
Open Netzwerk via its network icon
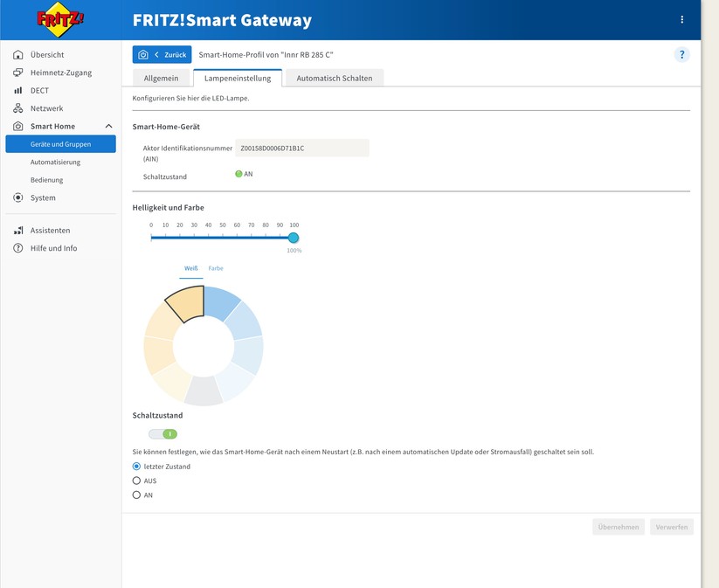click(17, 108)
